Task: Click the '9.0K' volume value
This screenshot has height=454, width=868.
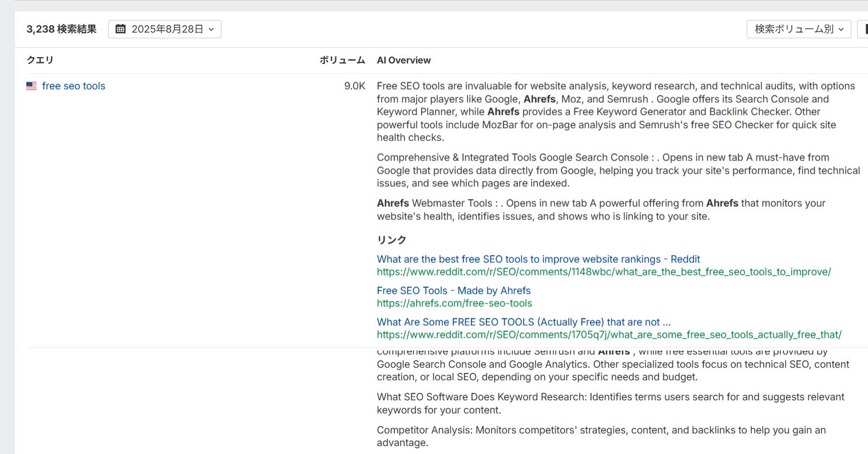Action: pyautogui.click(x=355, y=86)
